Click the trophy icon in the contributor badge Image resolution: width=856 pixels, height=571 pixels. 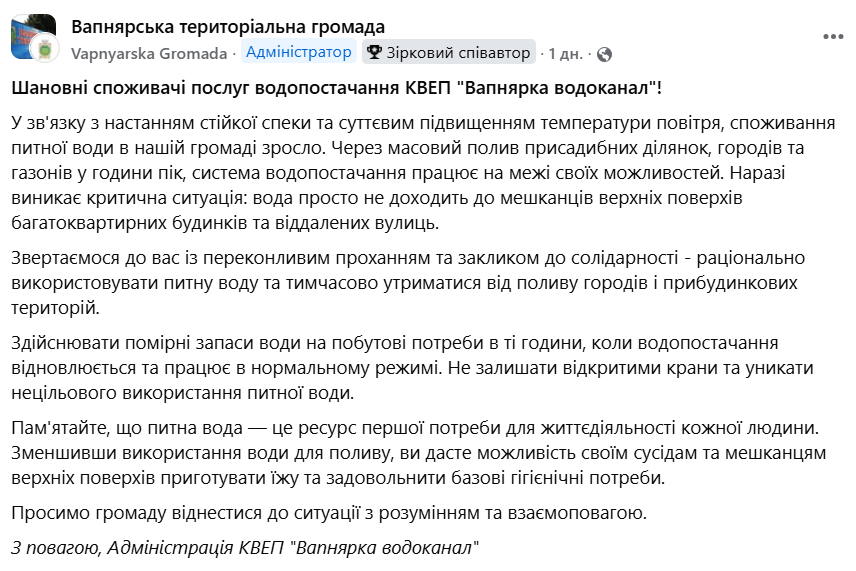(x=374, y=52)
